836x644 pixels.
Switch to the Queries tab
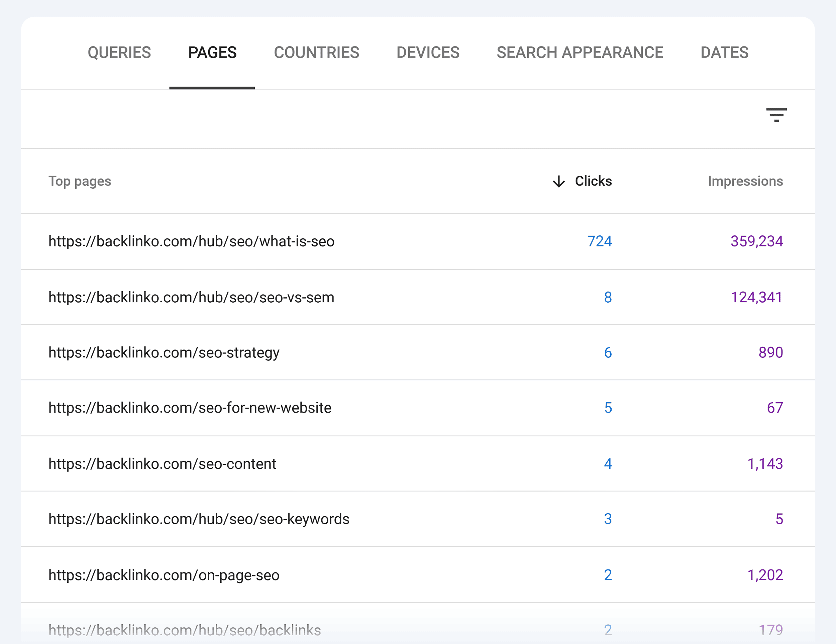tap(119, 52)
